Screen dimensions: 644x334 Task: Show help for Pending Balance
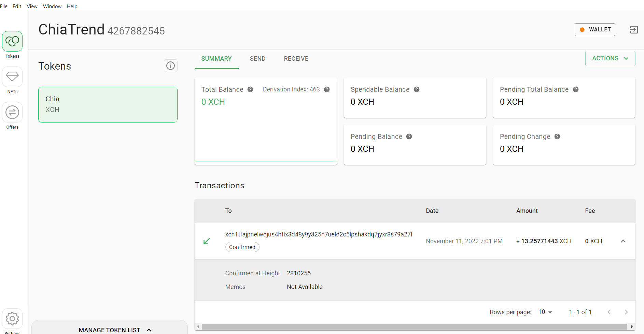409,136
